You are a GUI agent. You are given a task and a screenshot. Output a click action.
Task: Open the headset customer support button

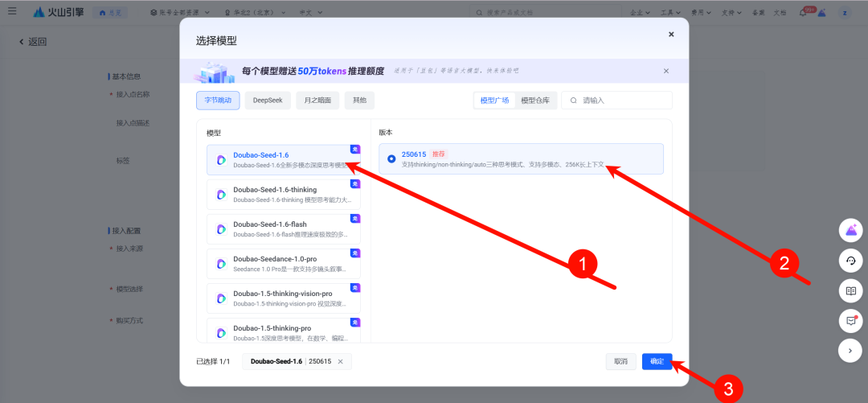click(x=851, y=260)
